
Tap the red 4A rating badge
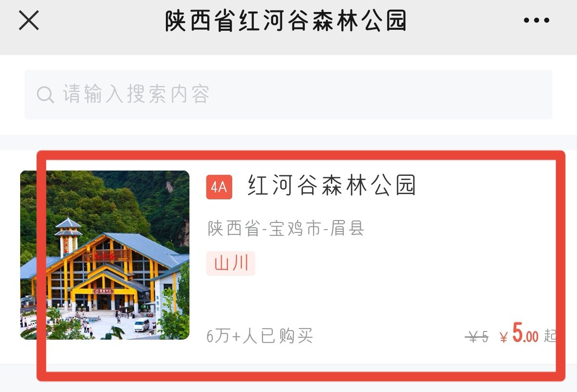[x=219, y=187]
